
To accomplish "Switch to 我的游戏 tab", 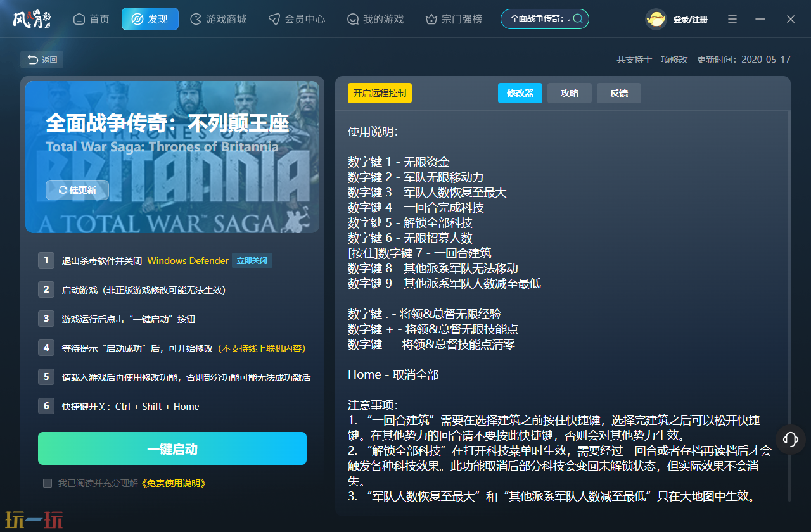I will 375,19.
